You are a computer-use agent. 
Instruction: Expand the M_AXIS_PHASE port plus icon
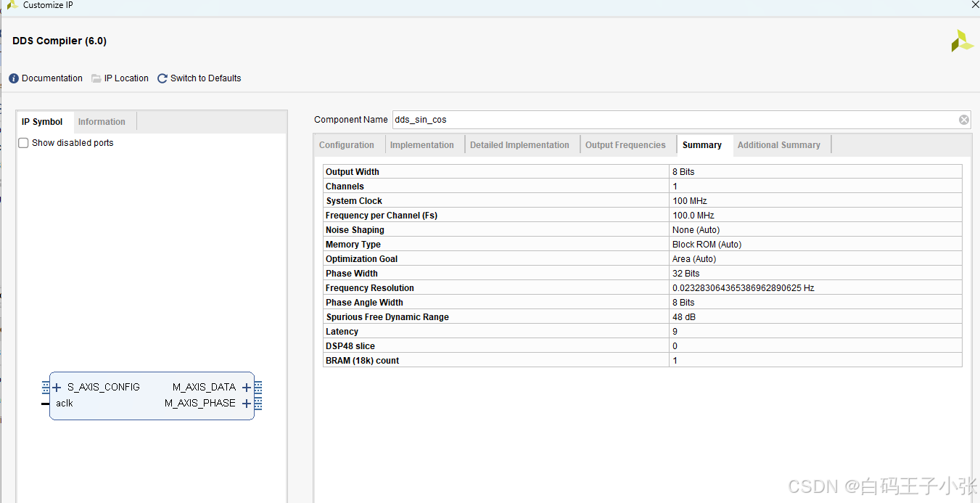click(x=247, y=404)
